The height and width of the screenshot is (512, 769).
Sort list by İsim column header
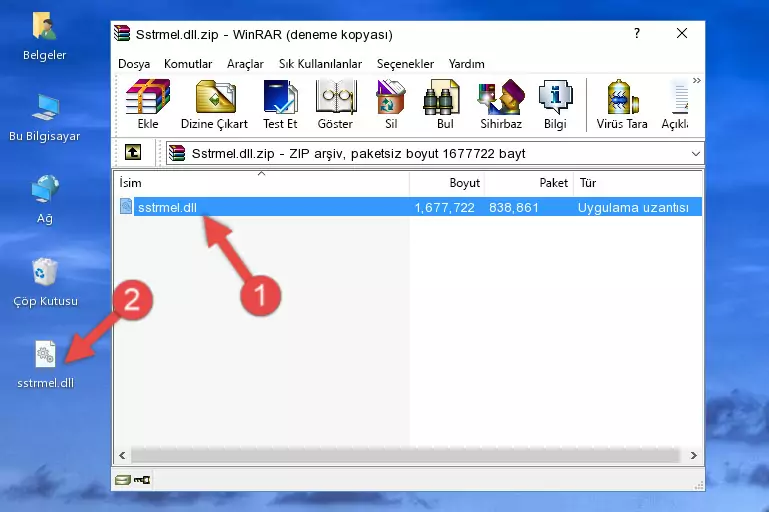(262, 183)
